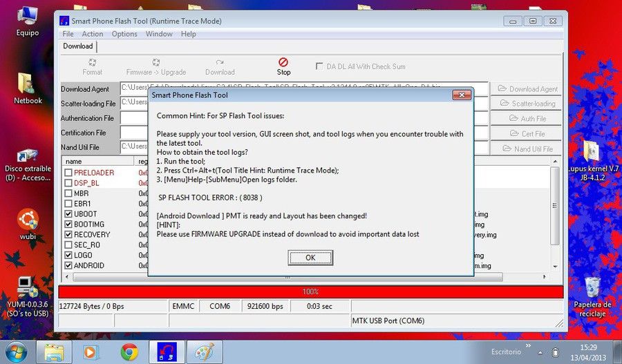Uncheck the LOGO partition box
The width and height of the screenshot is (622, 364).
click(68, 255)
